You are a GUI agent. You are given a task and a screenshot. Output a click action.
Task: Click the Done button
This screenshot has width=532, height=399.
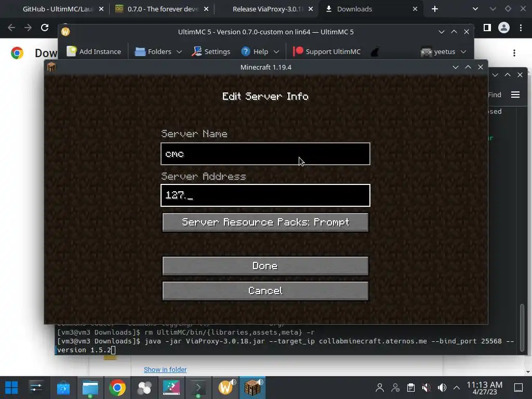click(265, 265)
